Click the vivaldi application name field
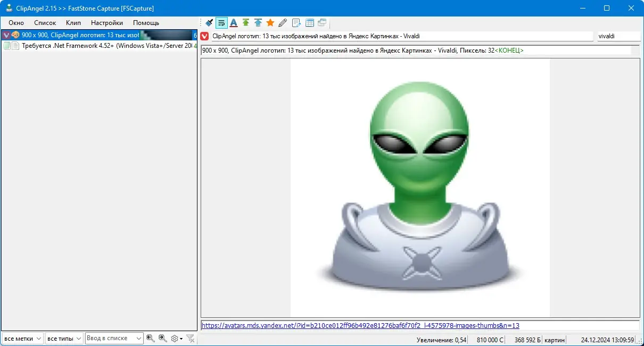Screen dimensions: 644x346 (618, 36)
